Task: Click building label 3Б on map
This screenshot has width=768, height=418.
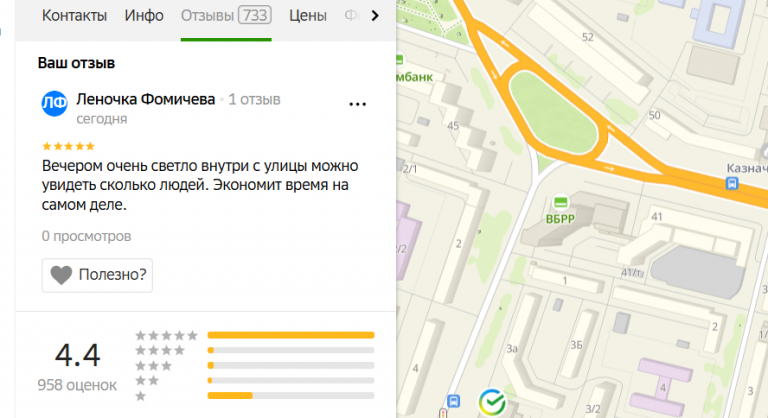Action: pyautogui.click(x=576, y=345)
